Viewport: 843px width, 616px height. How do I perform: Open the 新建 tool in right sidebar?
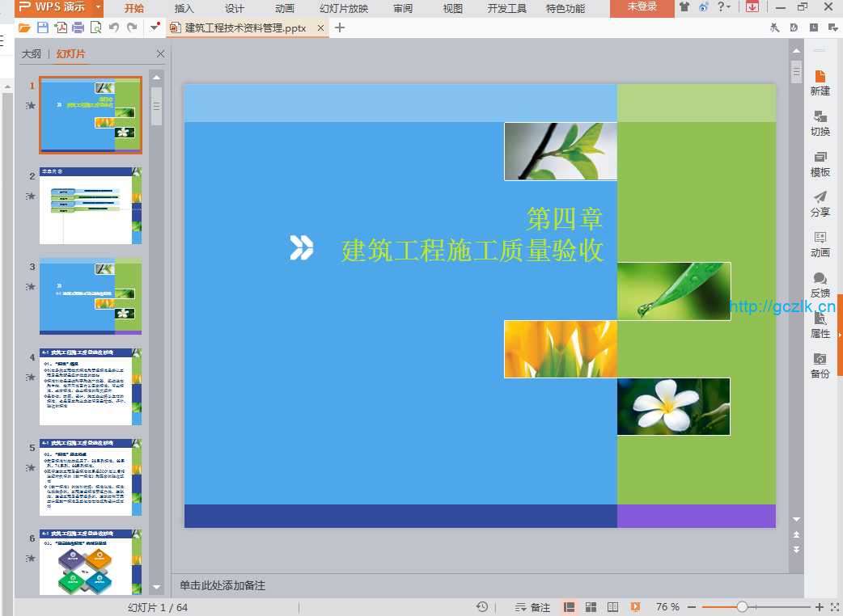click(x=820, y=82)
